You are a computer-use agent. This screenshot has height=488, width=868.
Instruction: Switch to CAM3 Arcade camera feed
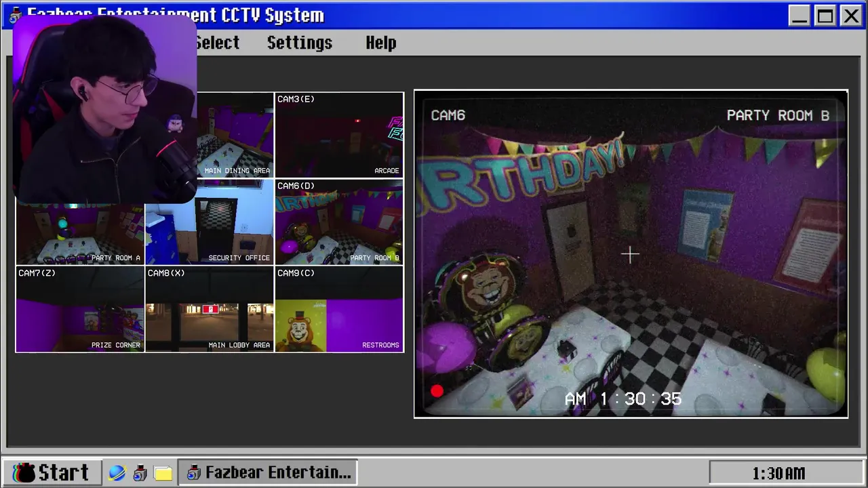pyautogui.click(x=339, y=135)
